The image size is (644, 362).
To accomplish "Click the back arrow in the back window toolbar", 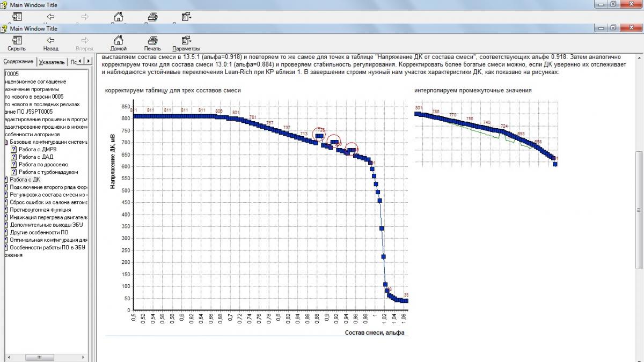I will pos(51,18).
